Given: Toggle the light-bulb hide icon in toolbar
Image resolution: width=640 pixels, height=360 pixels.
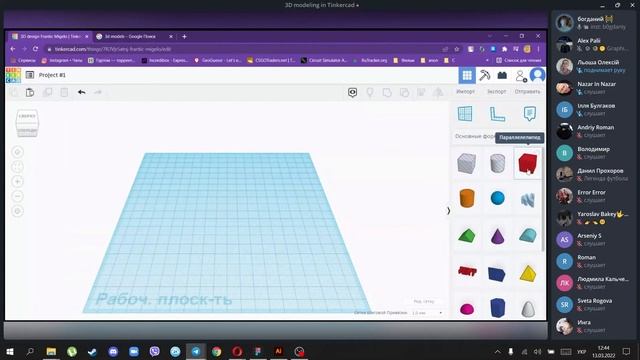Looking at the screenshot, I should tap(370, 92).
